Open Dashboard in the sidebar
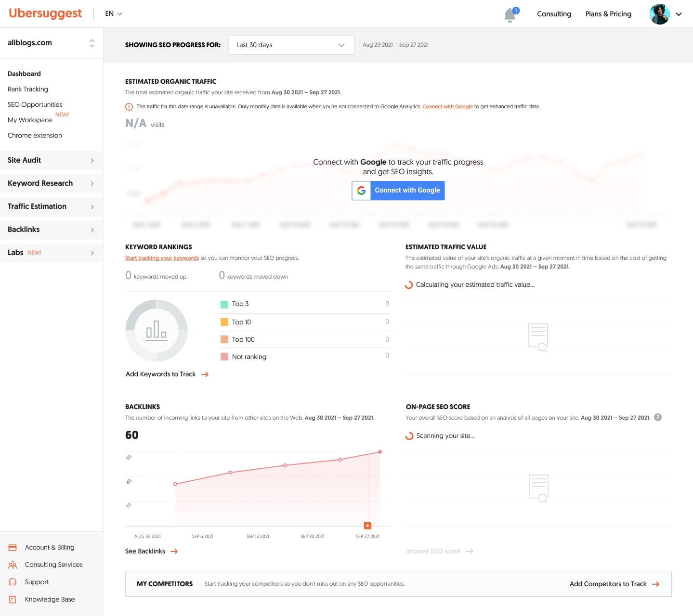 [24, 74]
